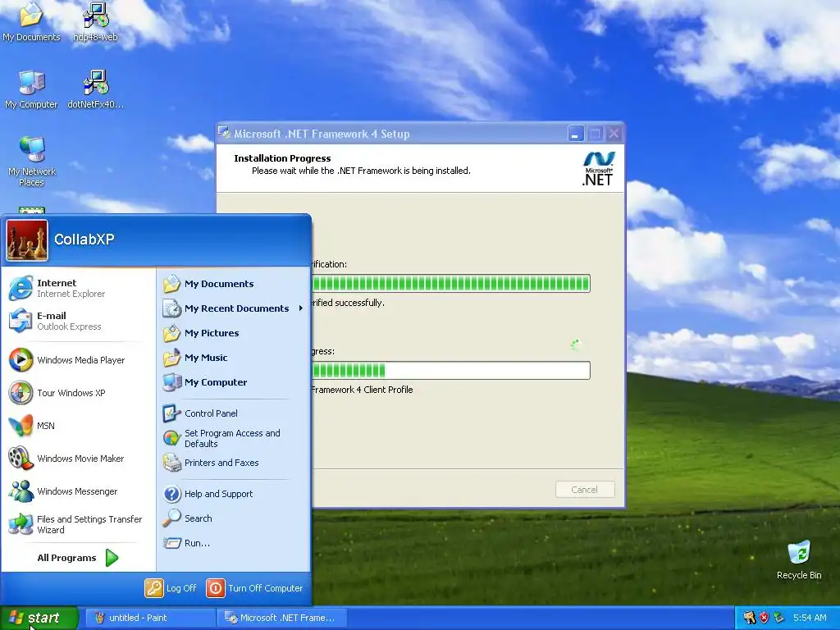Select My Network Places desktop icon
This screenshot has width=840, height=630.
coord(32,161)
